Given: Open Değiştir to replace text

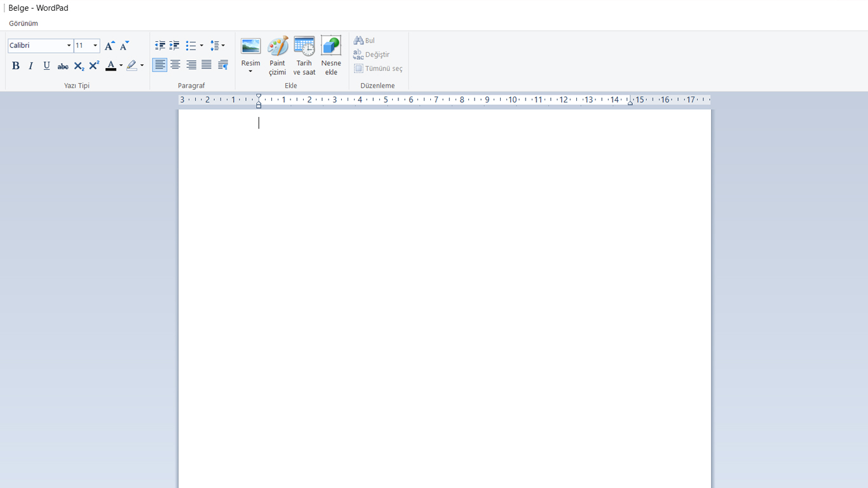Looking at the screenshot, I should pyautogui.click(x=372, y=54).
